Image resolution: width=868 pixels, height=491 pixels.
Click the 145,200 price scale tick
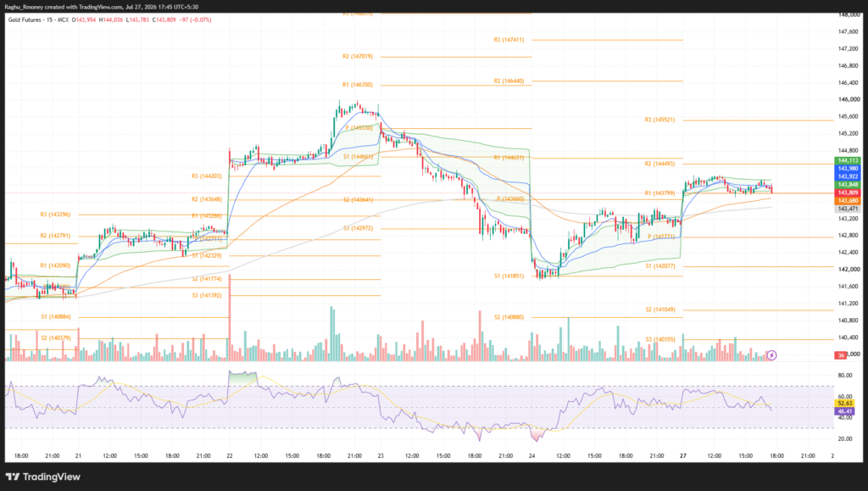(848, 133)
